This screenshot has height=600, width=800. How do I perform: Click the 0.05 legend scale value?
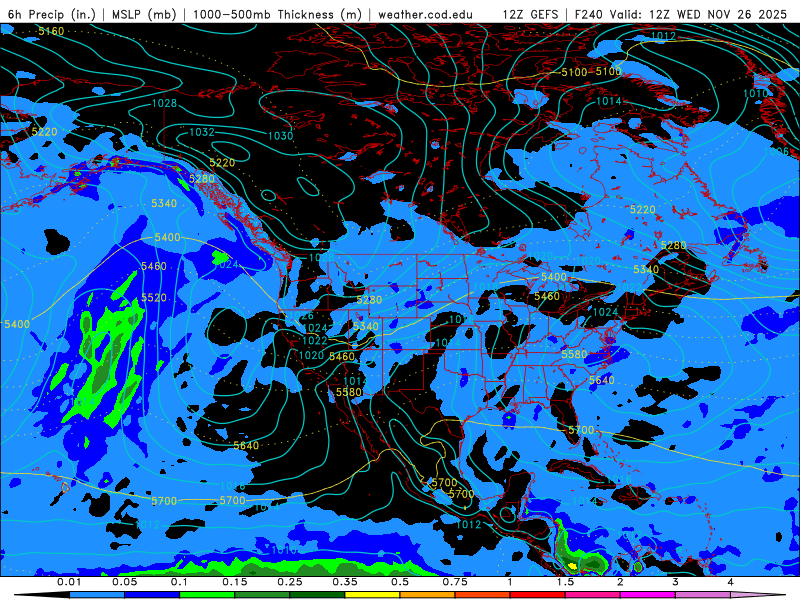[124, 582]
